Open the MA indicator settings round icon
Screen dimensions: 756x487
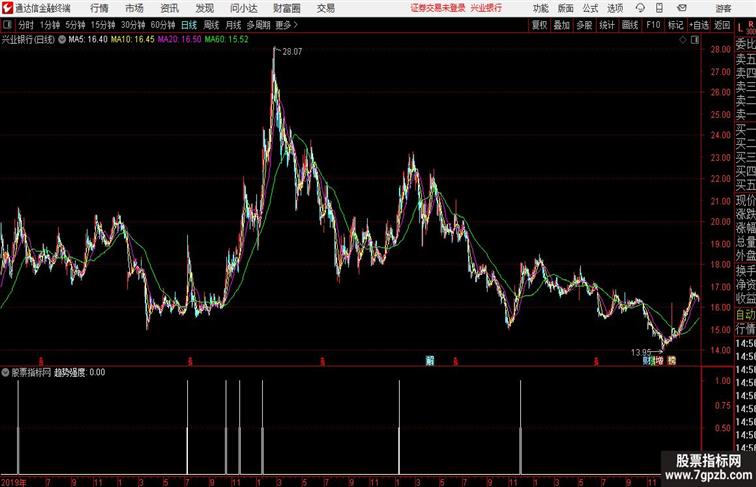click(x=62, y=40)
